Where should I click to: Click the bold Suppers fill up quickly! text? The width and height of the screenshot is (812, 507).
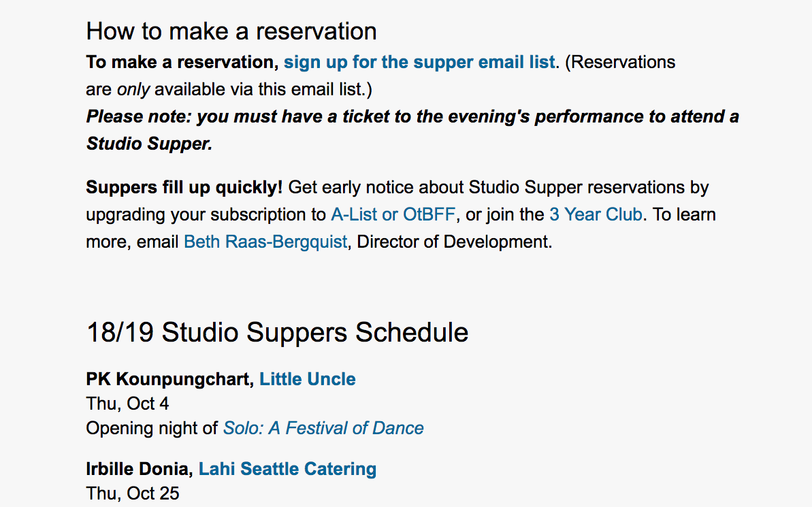[x=184, y=187]
